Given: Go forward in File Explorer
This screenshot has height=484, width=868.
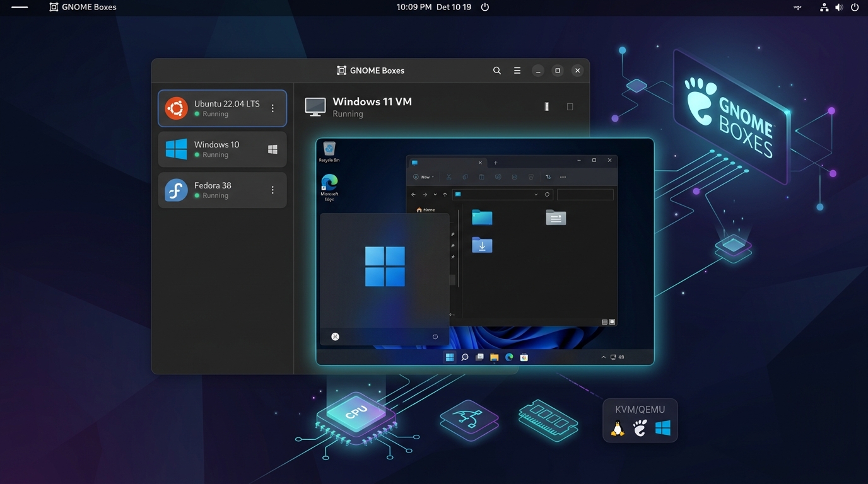Looking at the screenshot, I should 425,195.
